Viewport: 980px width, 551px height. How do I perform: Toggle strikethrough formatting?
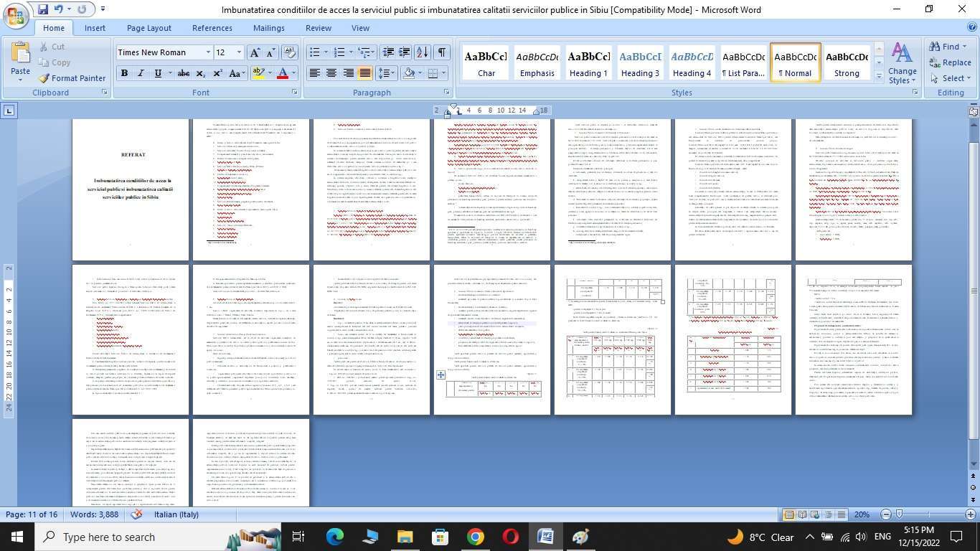click(183, 73)
